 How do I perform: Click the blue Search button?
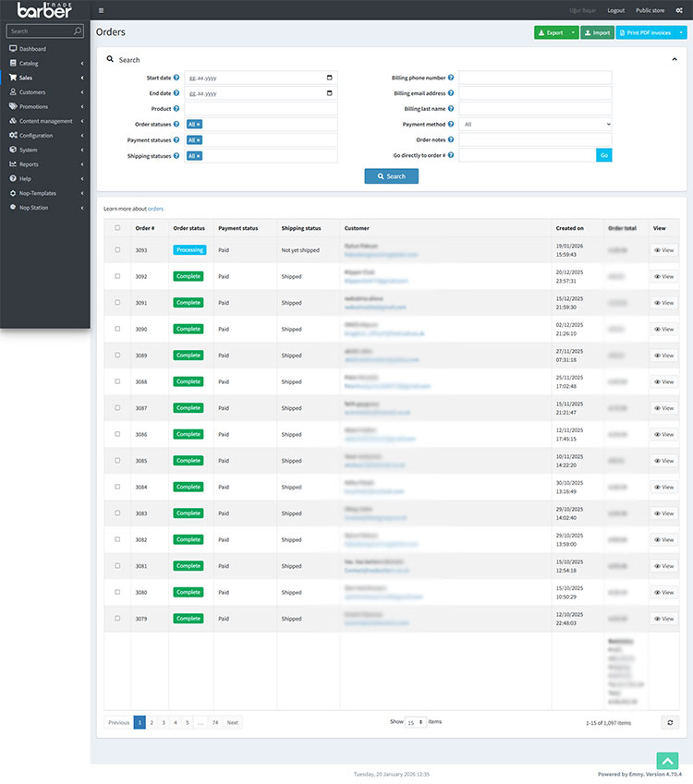coord(391,176)
